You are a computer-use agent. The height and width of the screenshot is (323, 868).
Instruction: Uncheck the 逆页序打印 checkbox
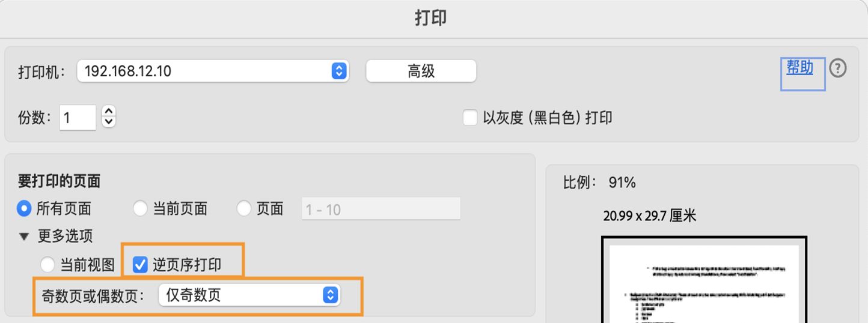(140, 265)
